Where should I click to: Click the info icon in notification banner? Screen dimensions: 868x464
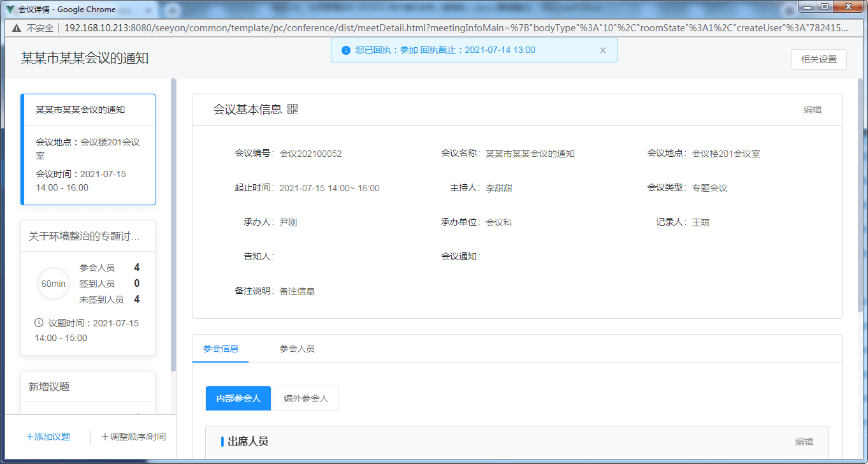click(x=346, y=50)
